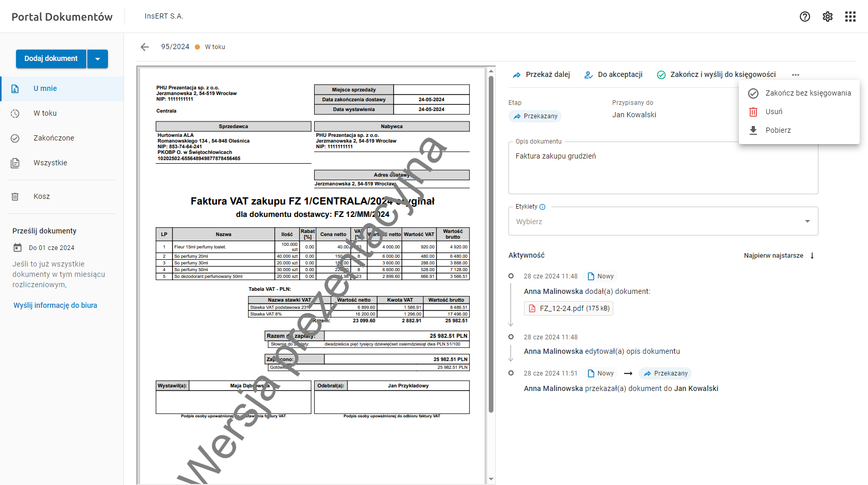Click the timestamp 28 cze 2024 11:51

pyautogui.click(x=551, y=373)
